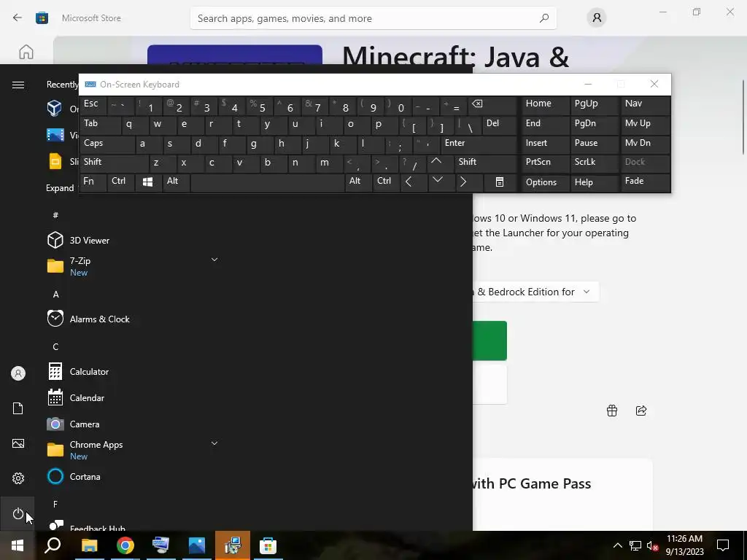Image resolution: width=747 pixels, height=560 pixels.
Task: Click the Microsoft Store page scrollbar
Action: click(743, 117)
